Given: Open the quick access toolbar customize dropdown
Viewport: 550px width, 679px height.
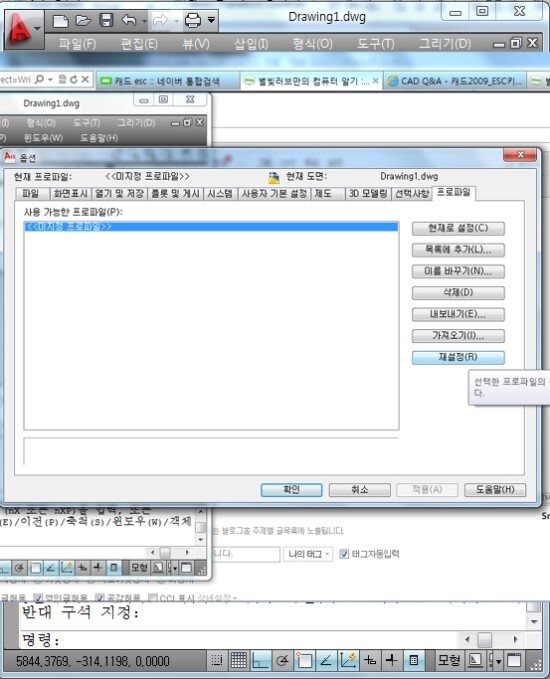Looking at the screenshot, I should click(x=211, y=20).
